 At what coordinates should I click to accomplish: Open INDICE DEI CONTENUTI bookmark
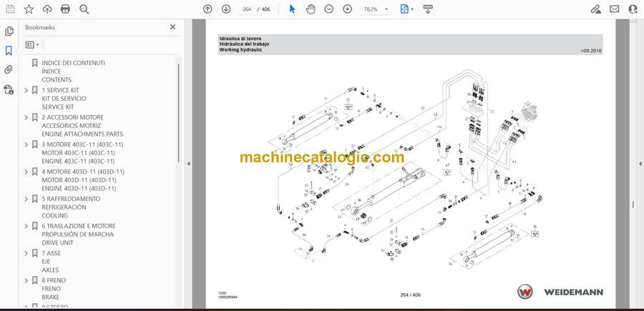(x=73, y=71)
